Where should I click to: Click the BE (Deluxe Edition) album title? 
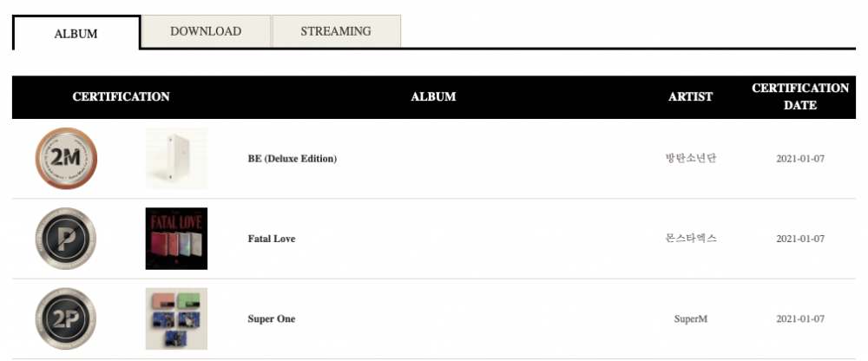point(293,159)
